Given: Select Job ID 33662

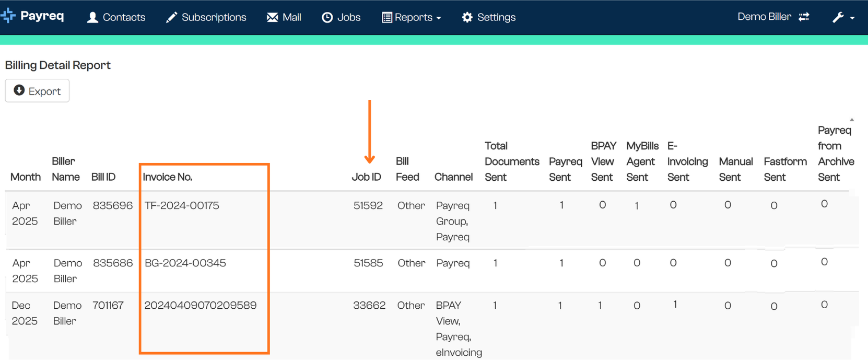Looking at the screenshot, I should (369, 305).
